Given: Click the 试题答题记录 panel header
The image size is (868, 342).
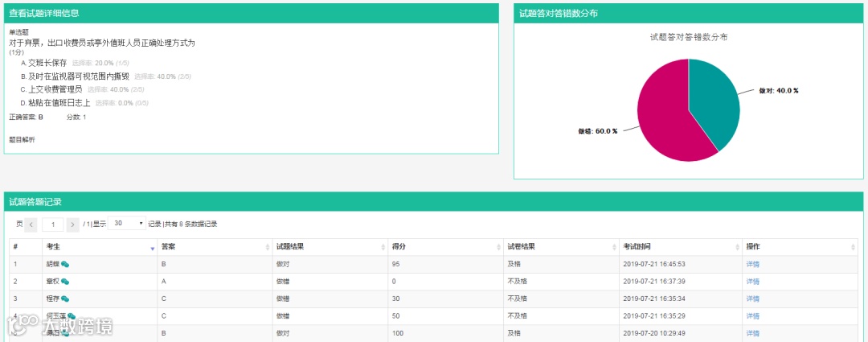Looking at the screenshot, I should pyautogui.click(x=433, y=202).
